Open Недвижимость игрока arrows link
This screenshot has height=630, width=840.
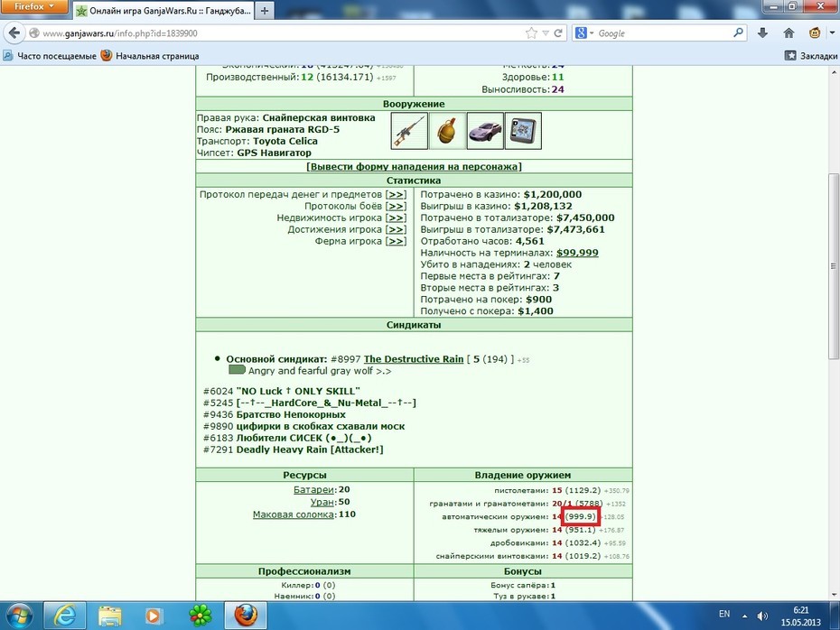pyautogui.click(x=396, y=218)
